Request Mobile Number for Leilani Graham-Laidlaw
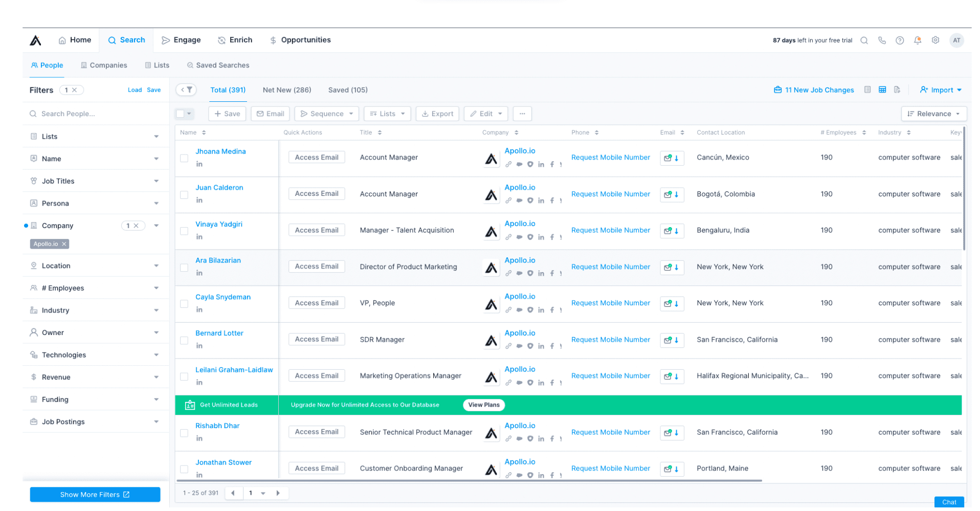The height and width of the screenshot is (511, 980). (611, 376)
